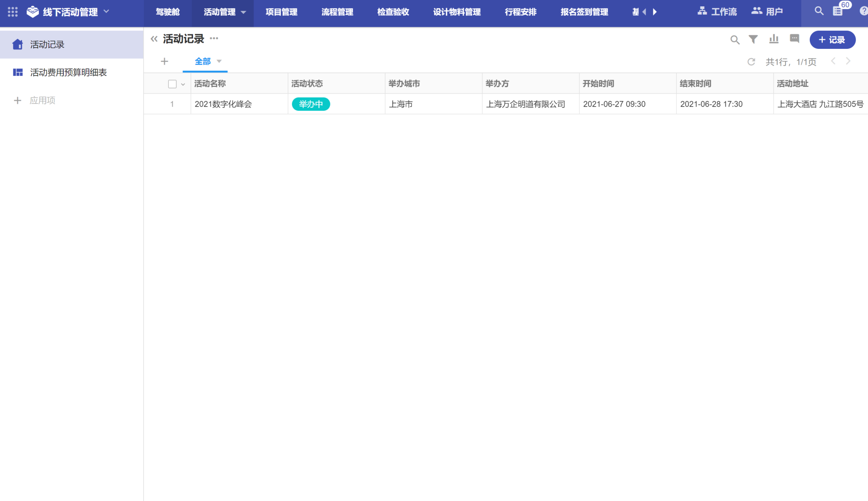Open the 报名签到管理 tab
Image resolution: width=868 pixels, height=501 pixels.
(584, 12)
